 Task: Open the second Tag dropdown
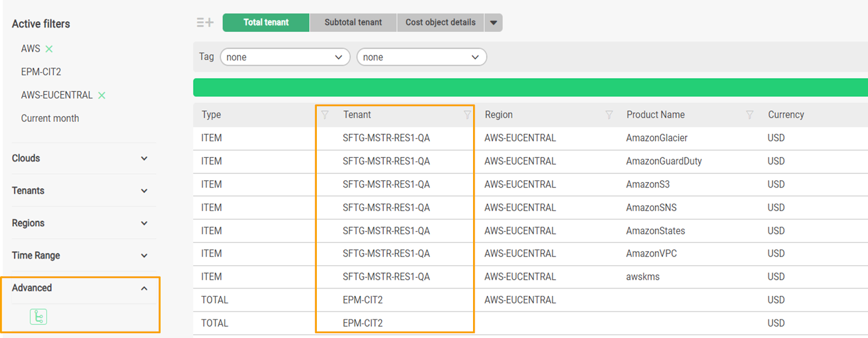pos(422,57)
